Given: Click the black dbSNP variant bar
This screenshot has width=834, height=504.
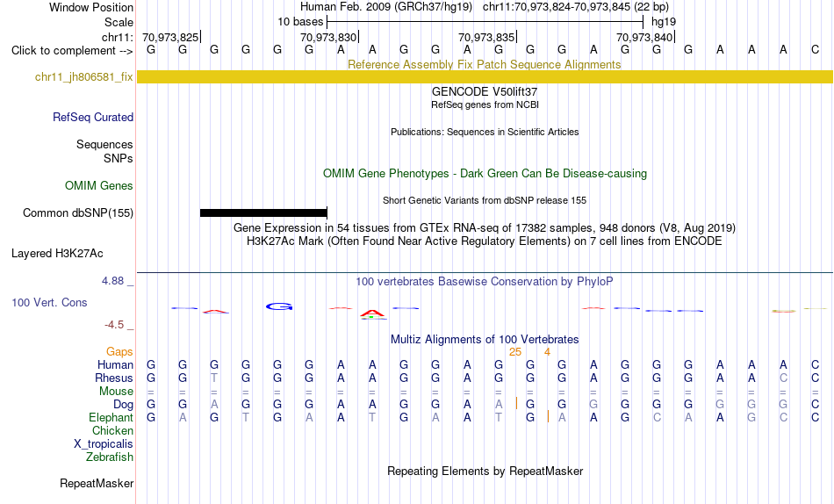Looking at the screenshot, I should coord(263,212).
